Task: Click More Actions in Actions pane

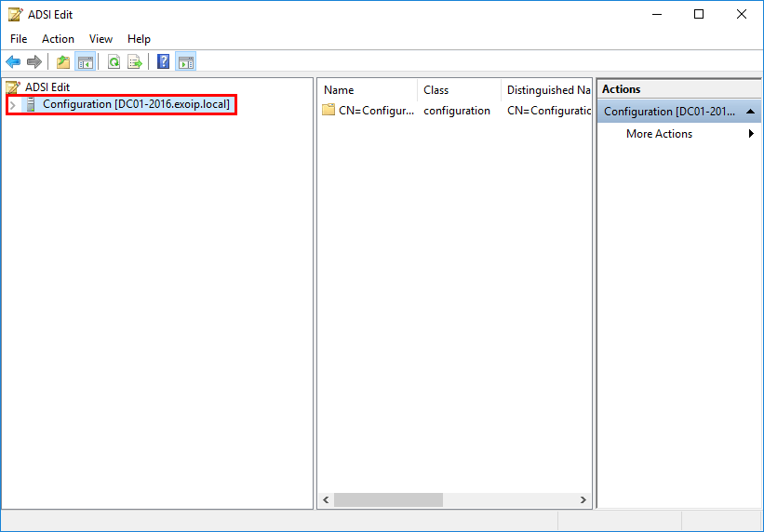Action: pos(659,134)
